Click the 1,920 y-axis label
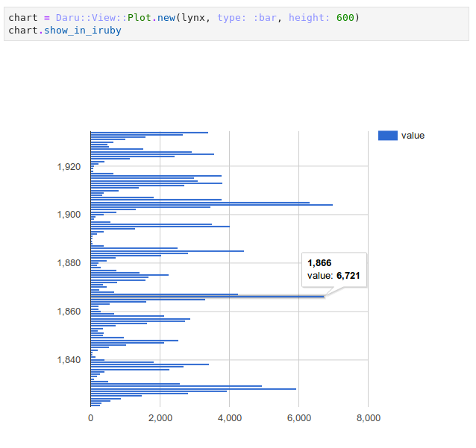The height and width of the screenshot is (448, 476). pyautogui.click(x=69, y=166)
